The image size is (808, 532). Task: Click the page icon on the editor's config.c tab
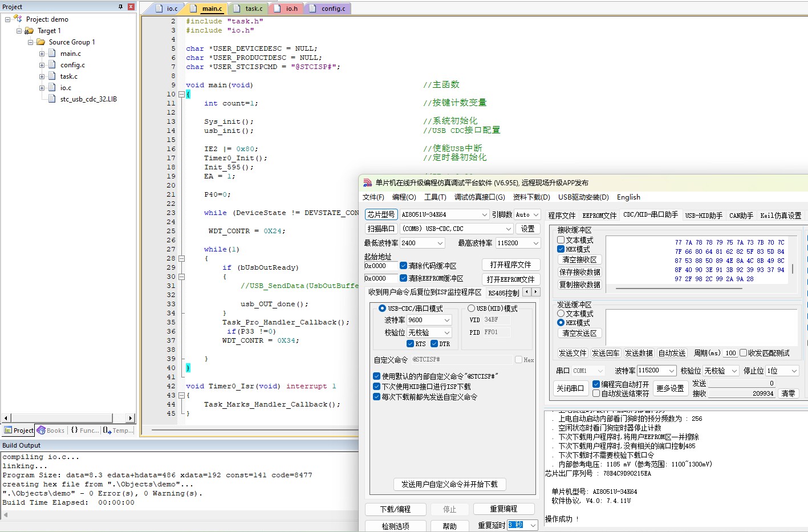pyautogui.click(x=312, y=9)
